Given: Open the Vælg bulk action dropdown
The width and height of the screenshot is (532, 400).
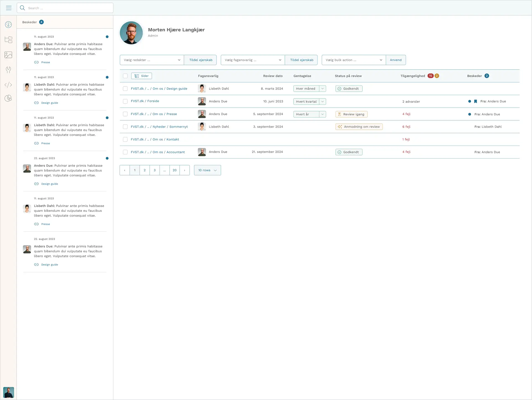Looking at the screenshot, I should [x=354, y=60].
